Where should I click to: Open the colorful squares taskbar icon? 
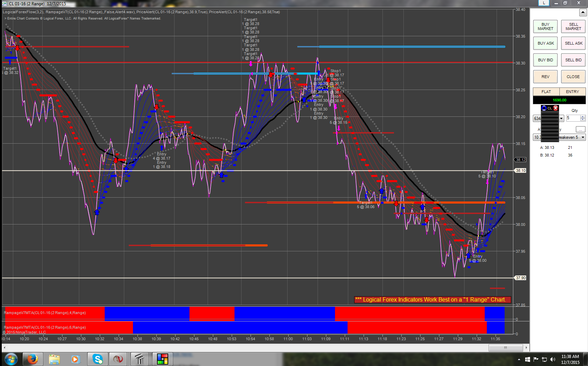tap(162, 359)
